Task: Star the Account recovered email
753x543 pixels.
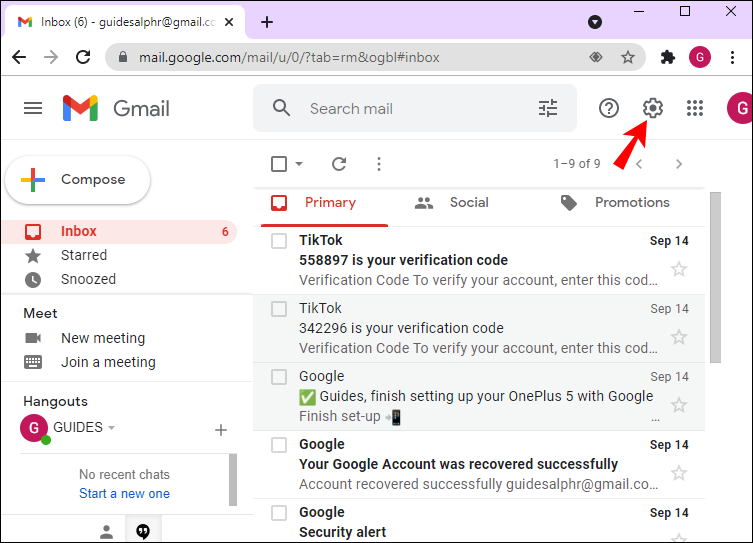Action: coord(679,473)
